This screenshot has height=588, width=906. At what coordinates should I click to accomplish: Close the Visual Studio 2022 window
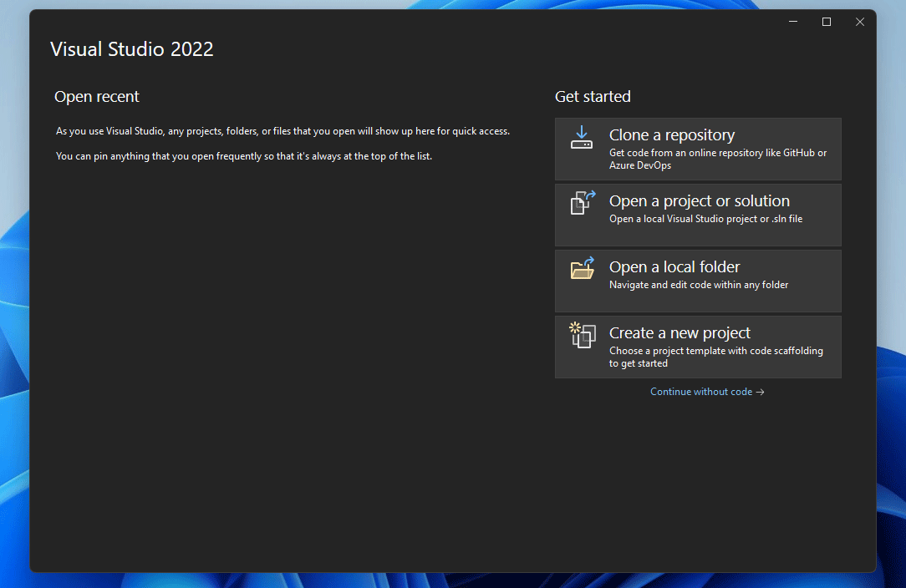click(x=860, y=22)
